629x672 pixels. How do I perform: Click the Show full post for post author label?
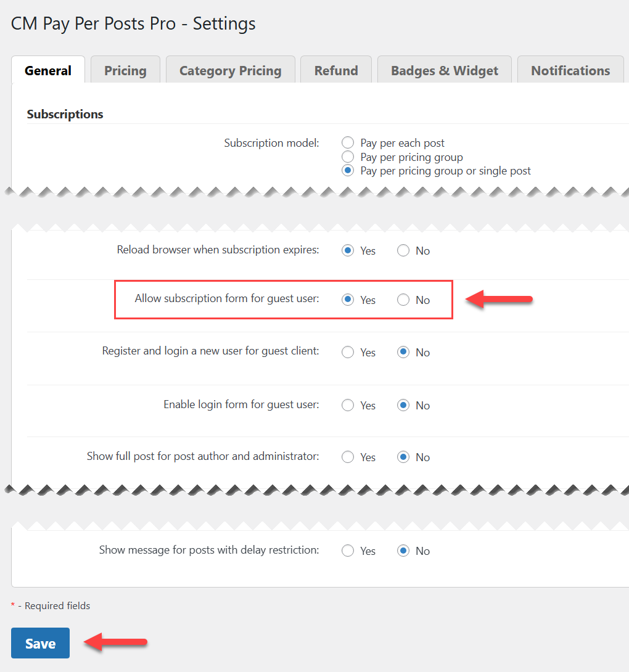click(203, 456)
